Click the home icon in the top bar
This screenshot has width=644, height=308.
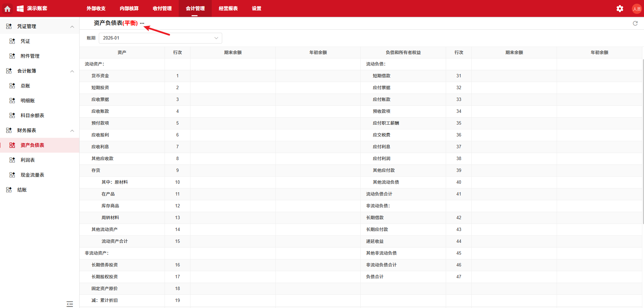(x=7, y=8)
